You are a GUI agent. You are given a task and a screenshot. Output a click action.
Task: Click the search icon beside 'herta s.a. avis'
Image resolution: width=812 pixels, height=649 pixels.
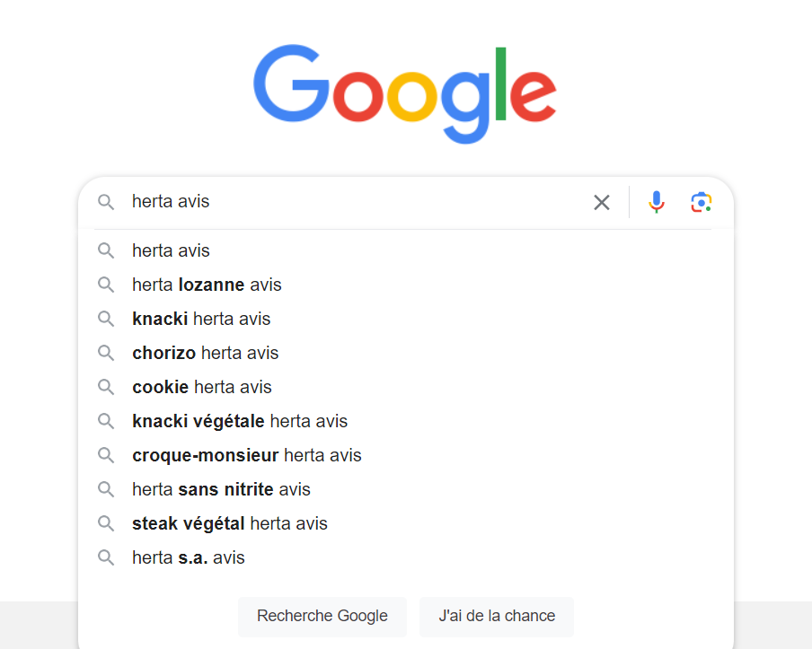(x=106, y=557)
